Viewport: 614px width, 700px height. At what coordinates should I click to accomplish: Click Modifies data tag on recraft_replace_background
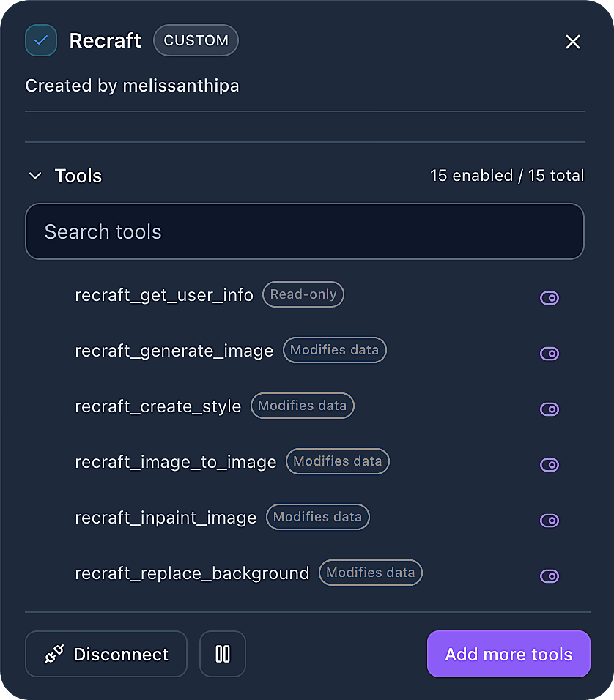371,573
